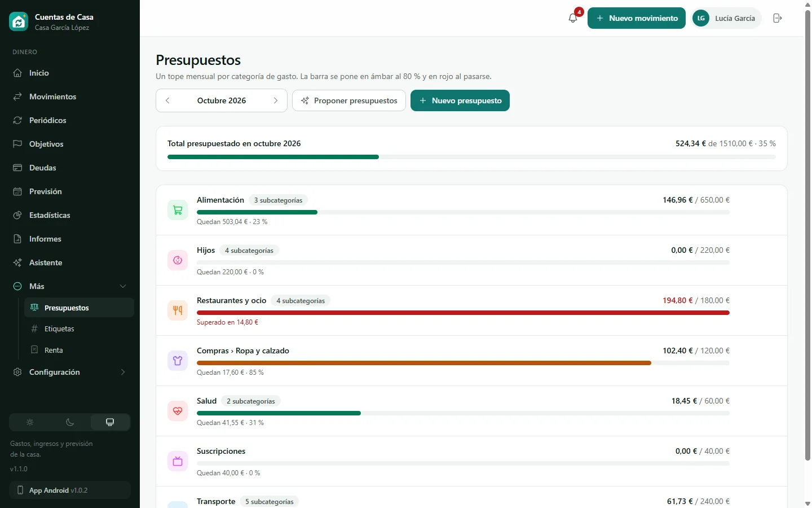Open Movimientos page

(x=70, y=97)
